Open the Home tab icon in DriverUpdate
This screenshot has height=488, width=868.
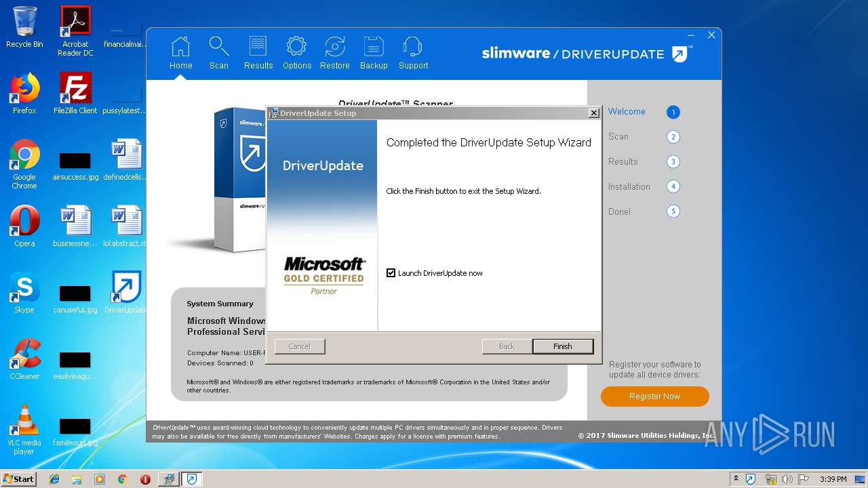(181, 47)
